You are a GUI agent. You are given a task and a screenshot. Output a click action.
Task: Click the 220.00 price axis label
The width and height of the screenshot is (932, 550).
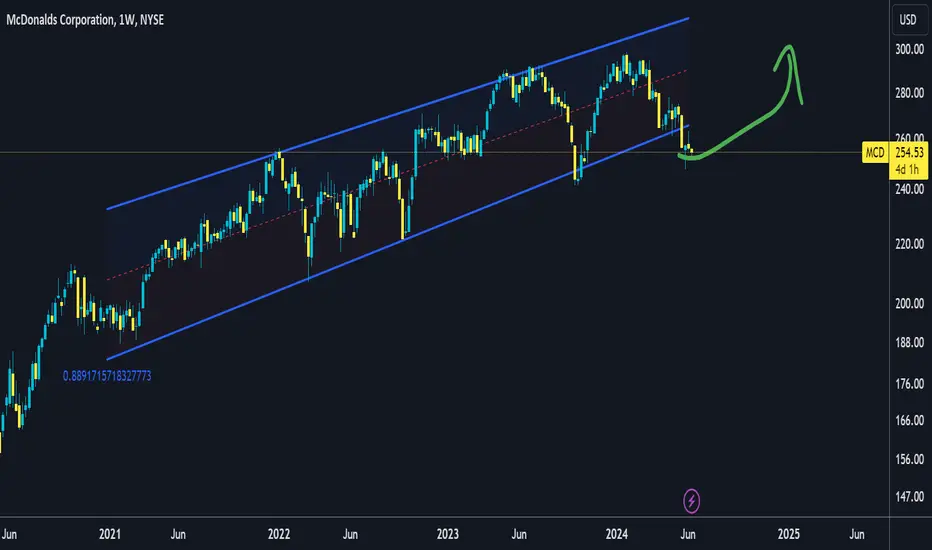pos(909,244)
